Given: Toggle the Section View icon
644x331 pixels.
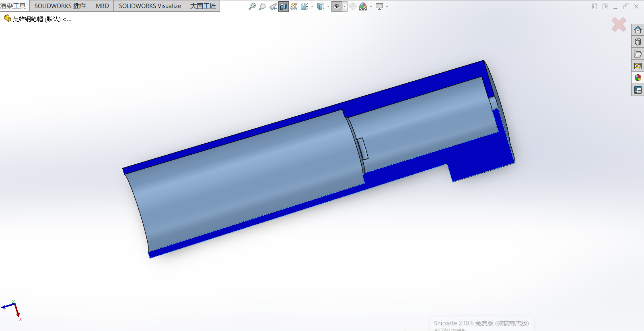Looking at the screenshot, I should coord(284,6).
